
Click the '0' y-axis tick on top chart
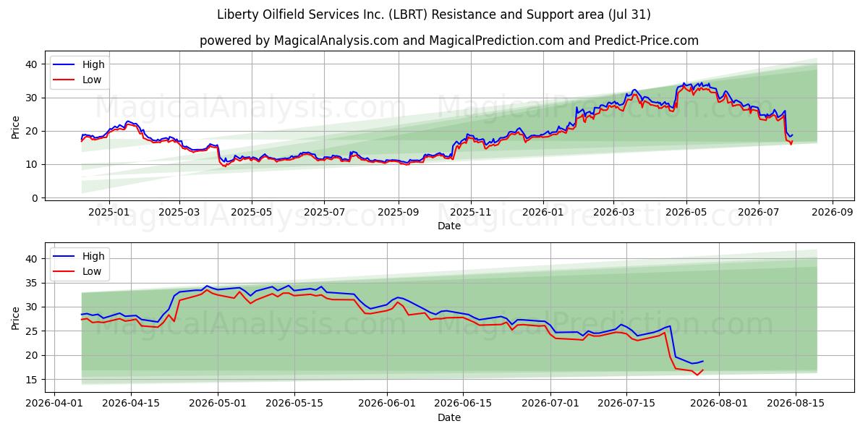35,197
